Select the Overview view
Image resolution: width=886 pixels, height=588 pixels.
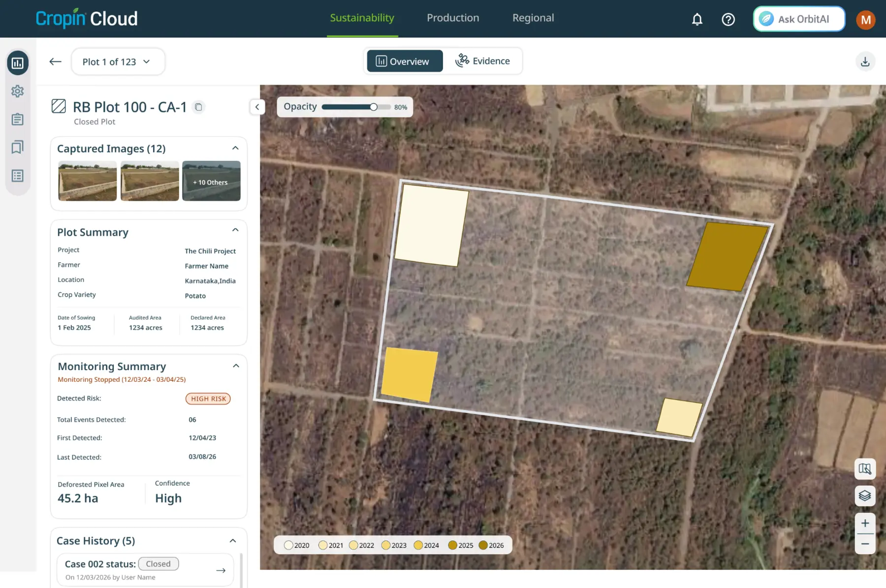pyautogui.click(x=405, y=61)
